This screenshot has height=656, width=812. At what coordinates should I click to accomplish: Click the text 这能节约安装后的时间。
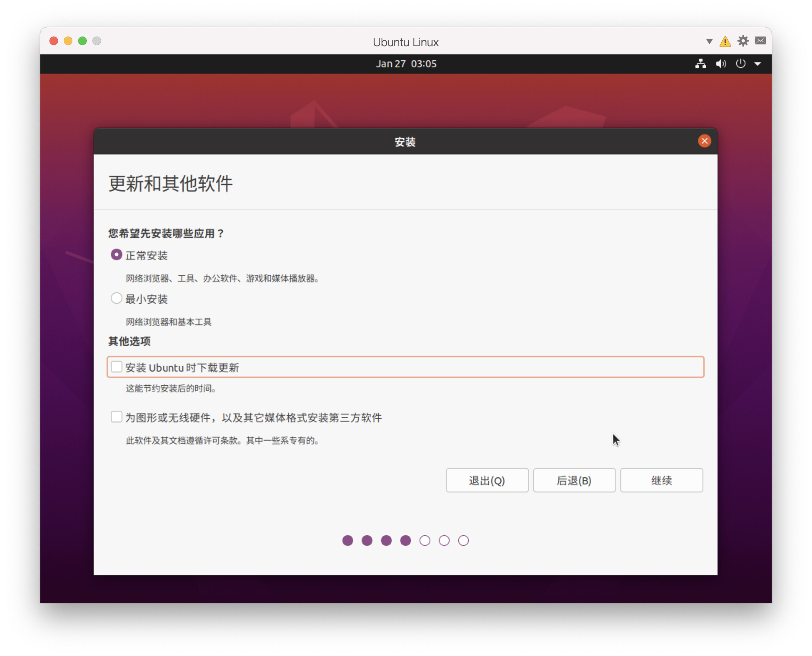(x=171, y=389)
